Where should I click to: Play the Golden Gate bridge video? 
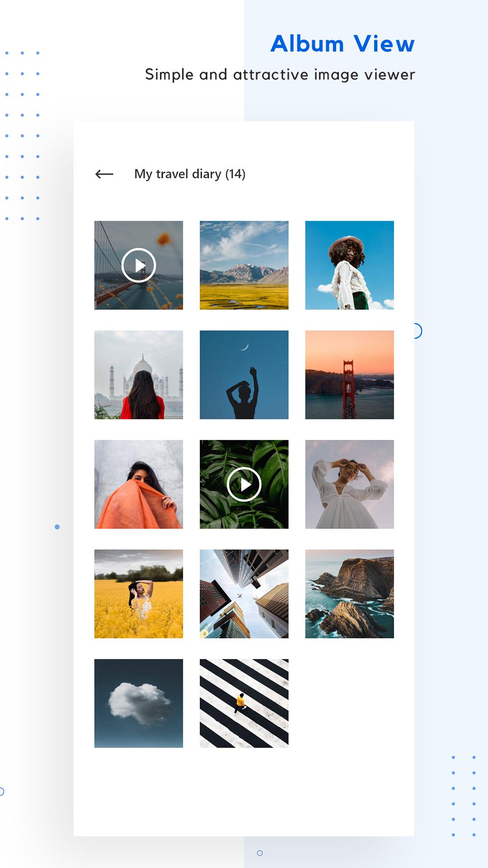[x=139, y=265]
